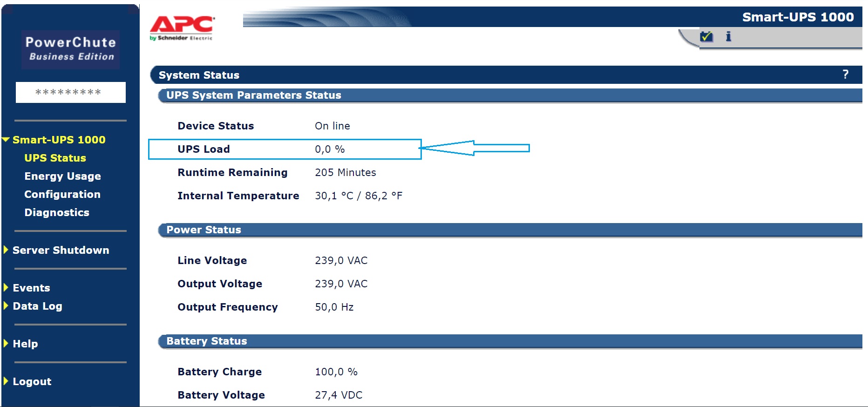Select the '100,0 %' battery charge value

pyautogui.click(x=336, y=372)
